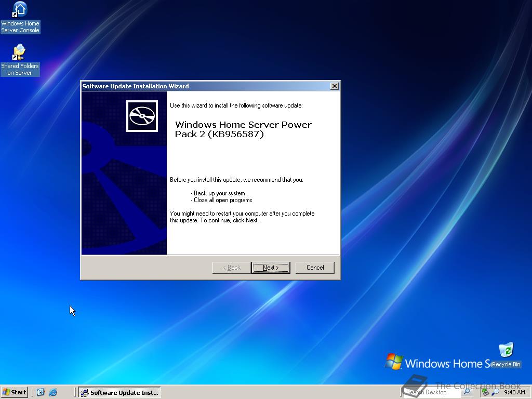
Task: Open the Windows Home Server Console shortcut
Action: click(x=20, y=18)
